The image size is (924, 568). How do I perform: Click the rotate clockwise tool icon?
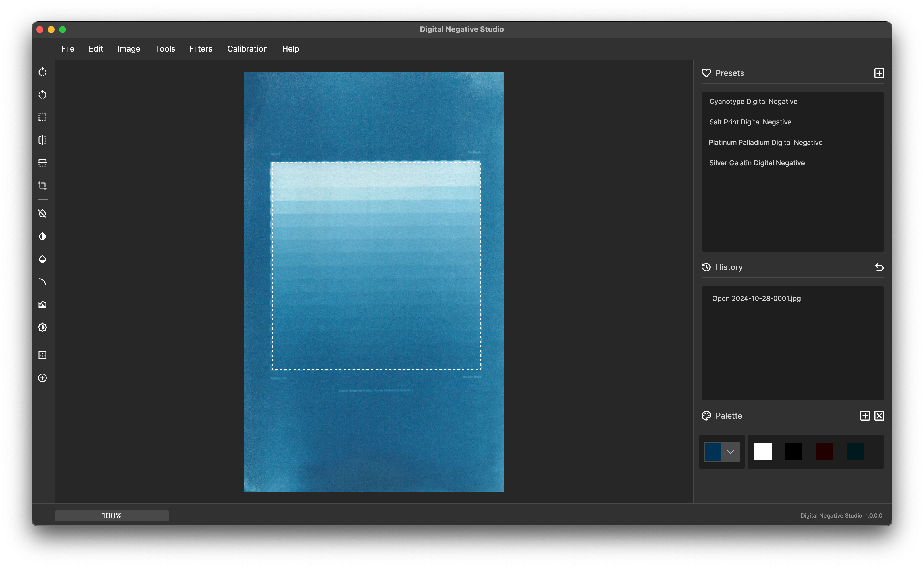coord(42,72)
